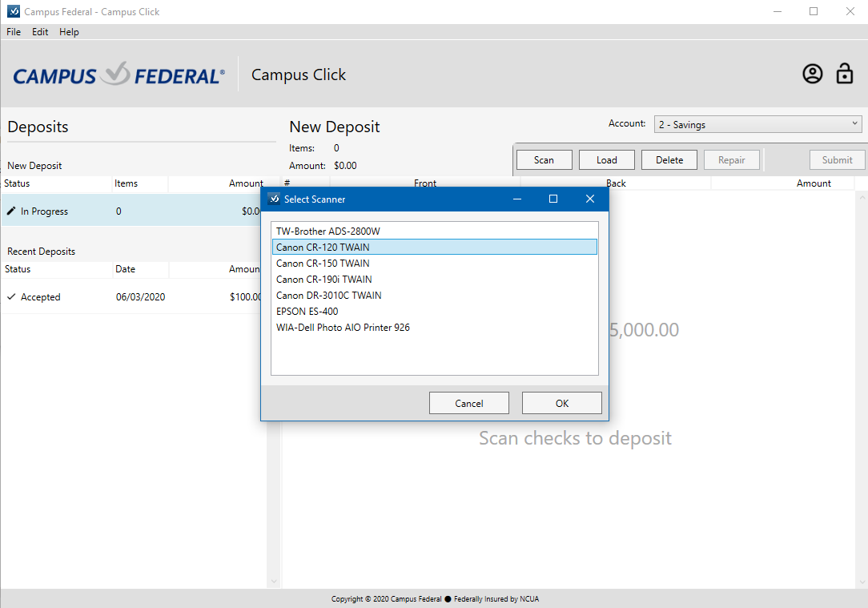The width and height of the screenshot is (868, 608).
Task: Click the Scan button
Action: (545, 160)
